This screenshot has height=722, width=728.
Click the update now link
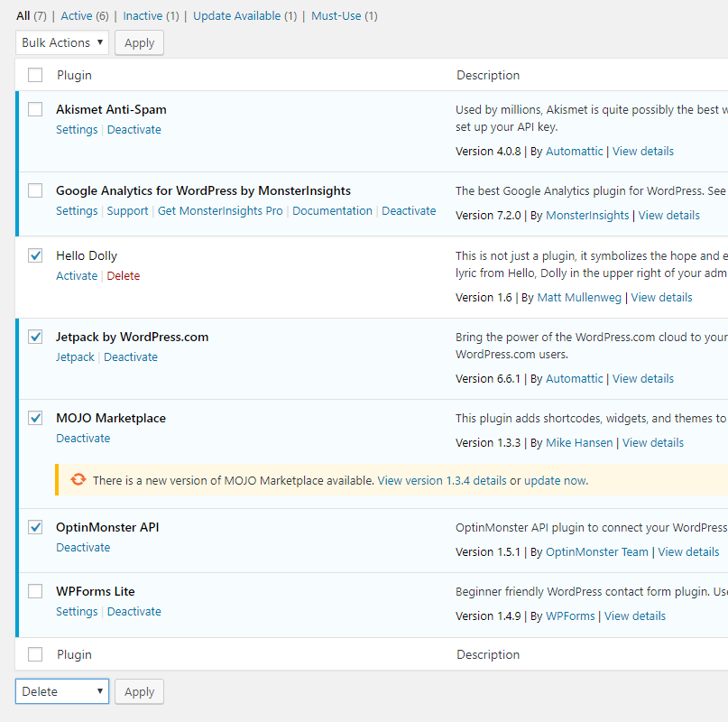tap(556, 481)
